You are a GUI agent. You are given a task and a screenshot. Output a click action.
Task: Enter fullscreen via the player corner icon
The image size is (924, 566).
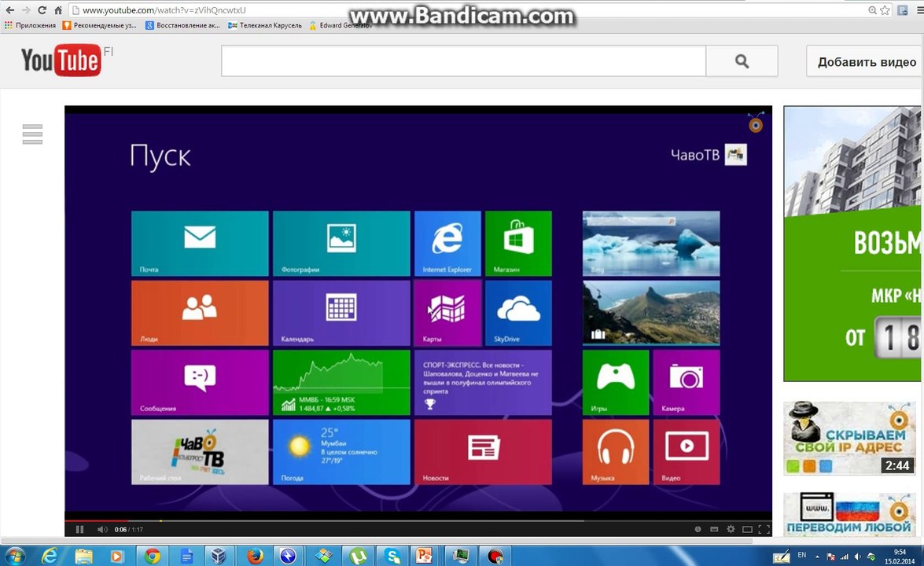click(x=764, y=530)
